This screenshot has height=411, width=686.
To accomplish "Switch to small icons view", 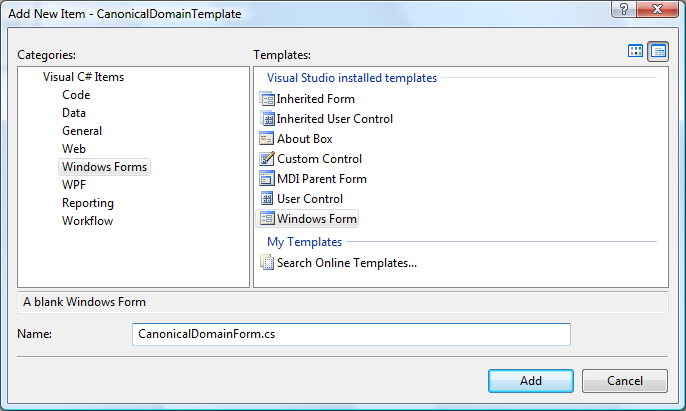I will point(658,51).
